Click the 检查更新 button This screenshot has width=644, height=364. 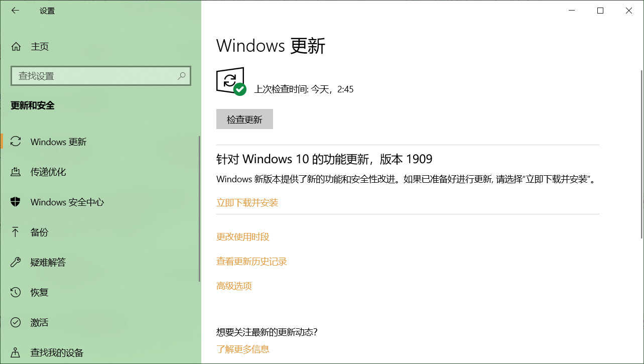pyautogui.click(x=244, y=119)
